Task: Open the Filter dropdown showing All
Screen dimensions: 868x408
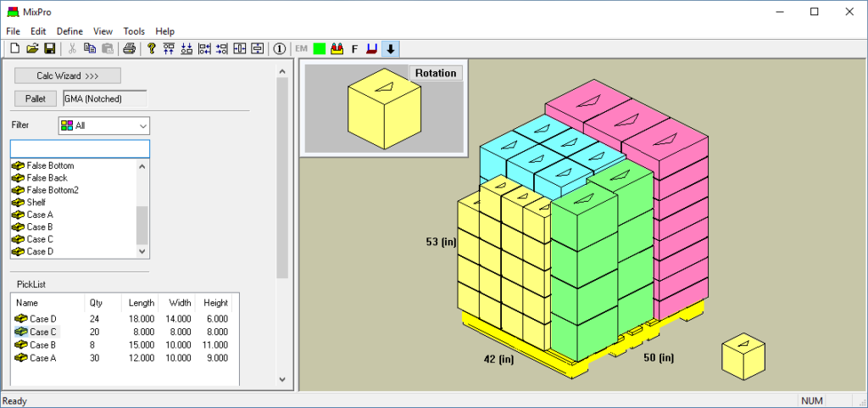Action: click(x=103, y=126)
